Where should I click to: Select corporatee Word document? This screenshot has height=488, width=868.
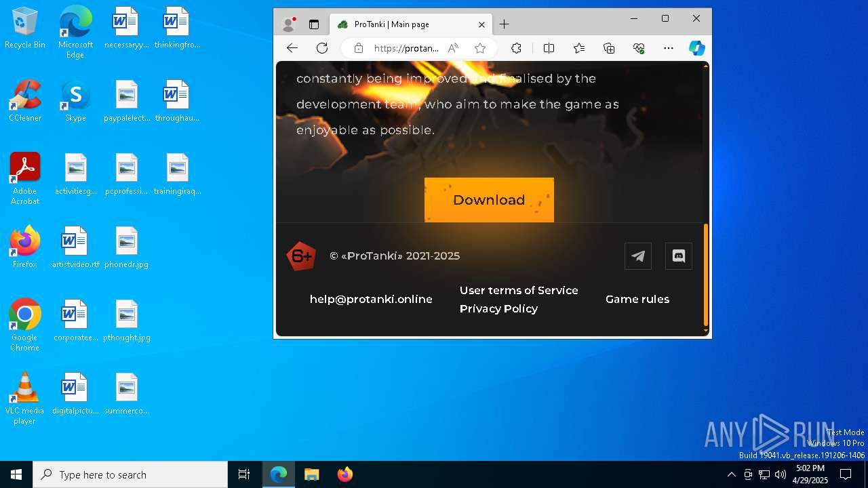(x=75, y=321)
